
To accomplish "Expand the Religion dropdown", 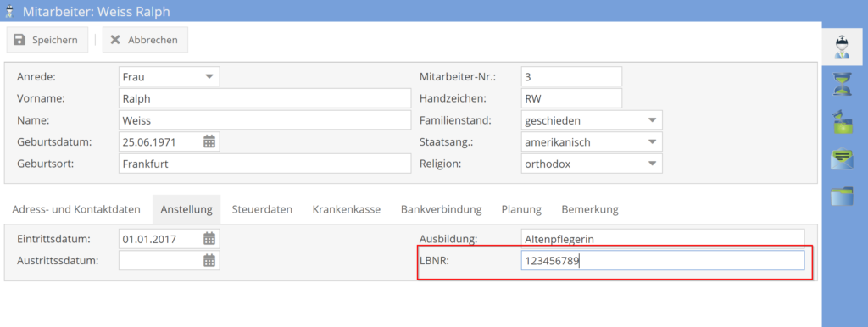I will (652, 163).
